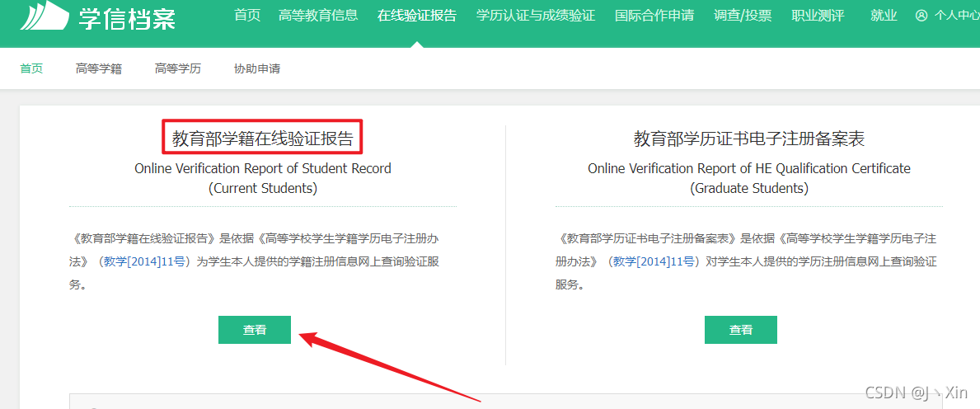Click text Online Verification Report of HE Qualification Certificate
The image size is (980, 409).
tap(749, 169)
